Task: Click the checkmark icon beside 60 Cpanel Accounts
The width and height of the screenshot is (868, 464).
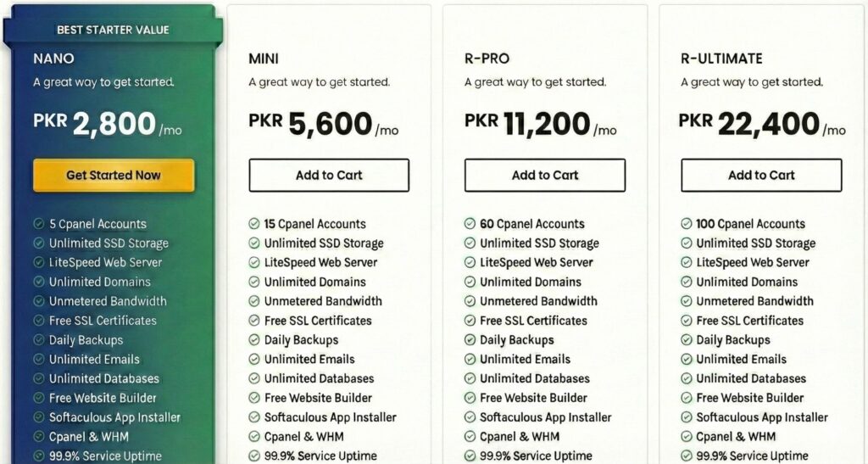Action: click(x=470, y=224)
